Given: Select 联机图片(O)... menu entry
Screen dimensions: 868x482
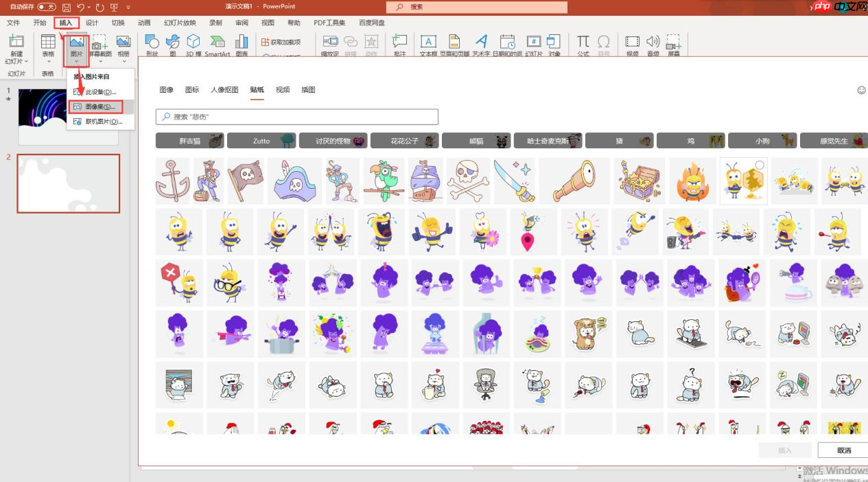Looking at the screenshot, I should [100, 122].
